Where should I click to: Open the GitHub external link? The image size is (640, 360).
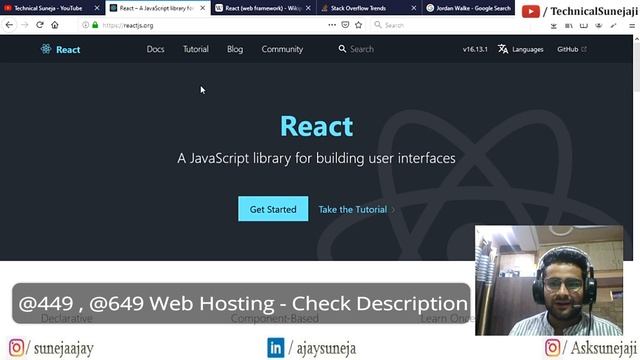[x=572, y=49]
